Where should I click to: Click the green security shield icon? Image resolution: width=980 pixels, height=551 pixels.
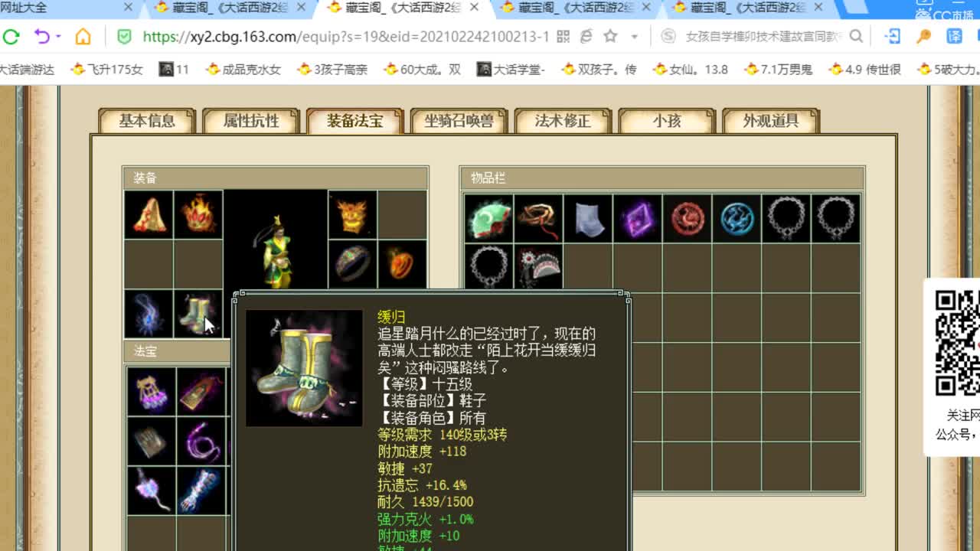coord(124,36)
